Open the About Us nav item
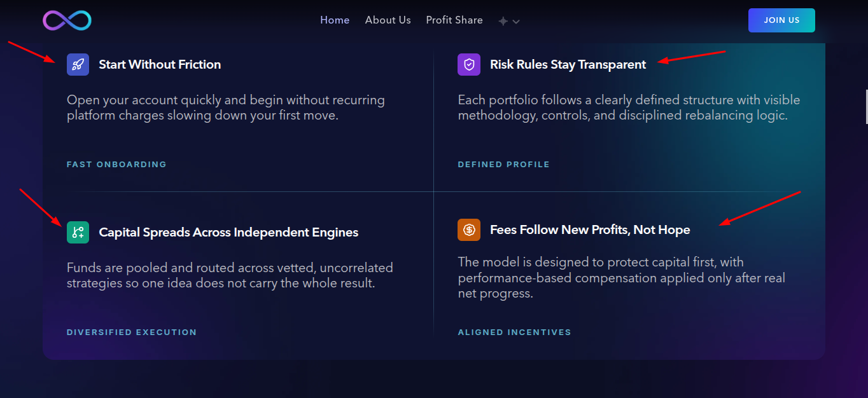This screenshot has width=868, height=398. (x=388, y=20)
